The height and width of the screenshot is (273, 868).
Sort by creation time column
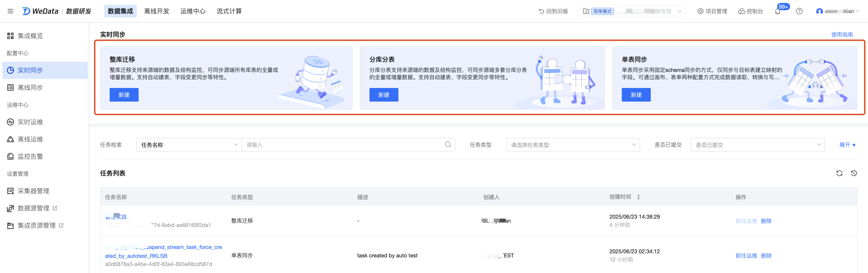tap(639, 197)
